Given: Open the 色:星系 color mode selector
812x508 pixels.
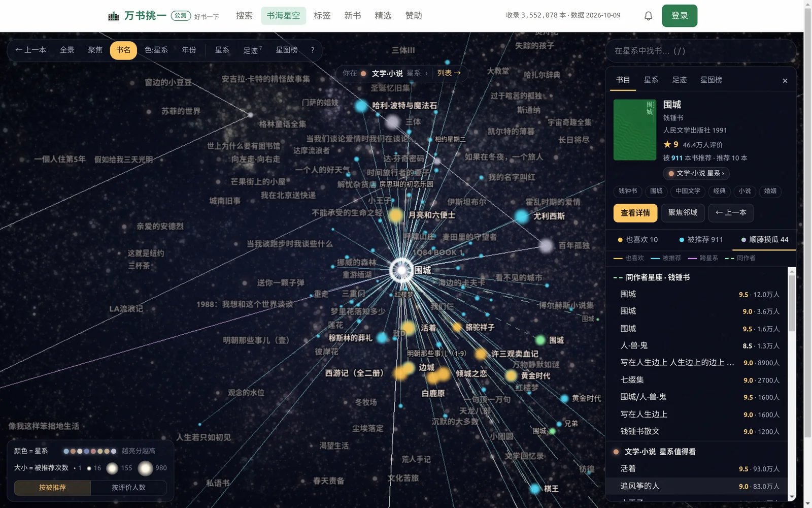Looking at the screenshot, I should point(156,50).
